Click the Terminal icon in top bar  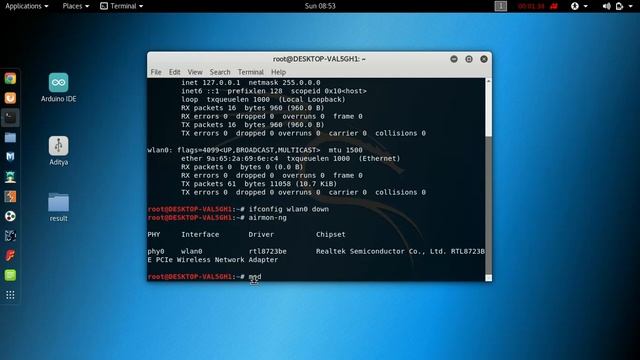click(x=104, y=6)
